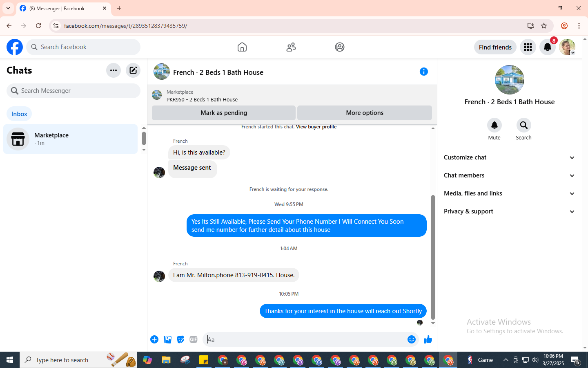Image resolution: width=588 pixels, height=368 pixels.
Task: Click large house picture in info panel
Action: (510, 80)
